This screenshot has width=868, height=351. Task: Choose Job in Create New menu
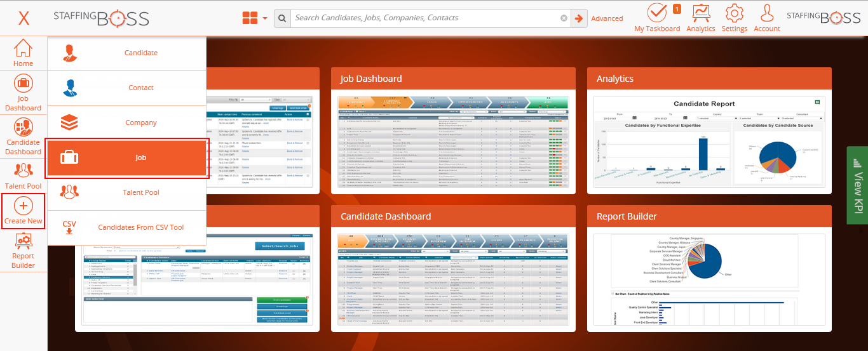127,158
